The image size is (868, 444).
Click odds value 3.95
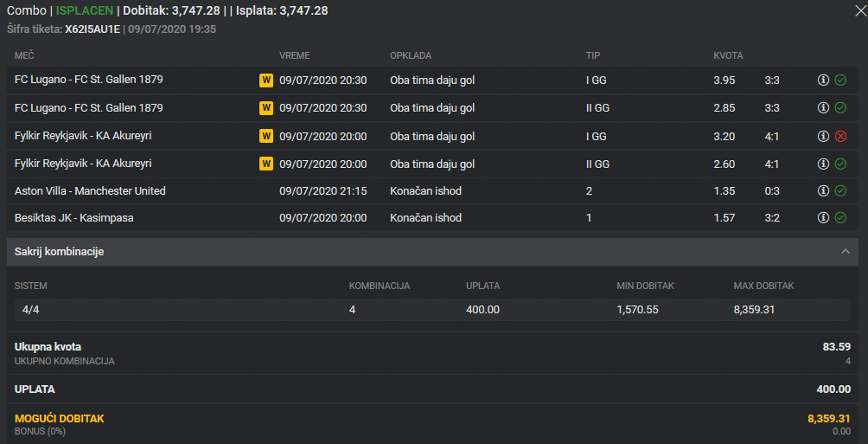[724, 80]
